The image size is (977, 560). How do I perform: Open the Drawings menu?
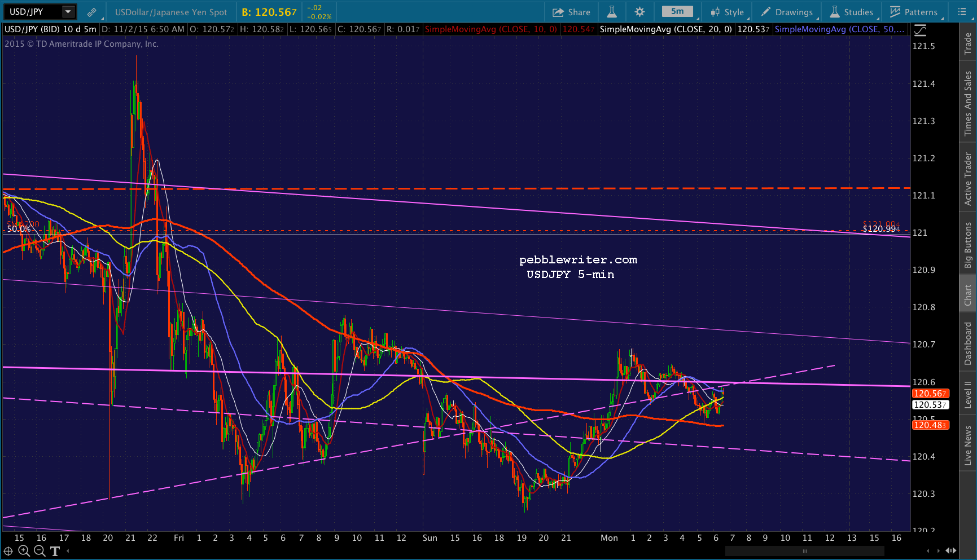(x=787, y=12)
